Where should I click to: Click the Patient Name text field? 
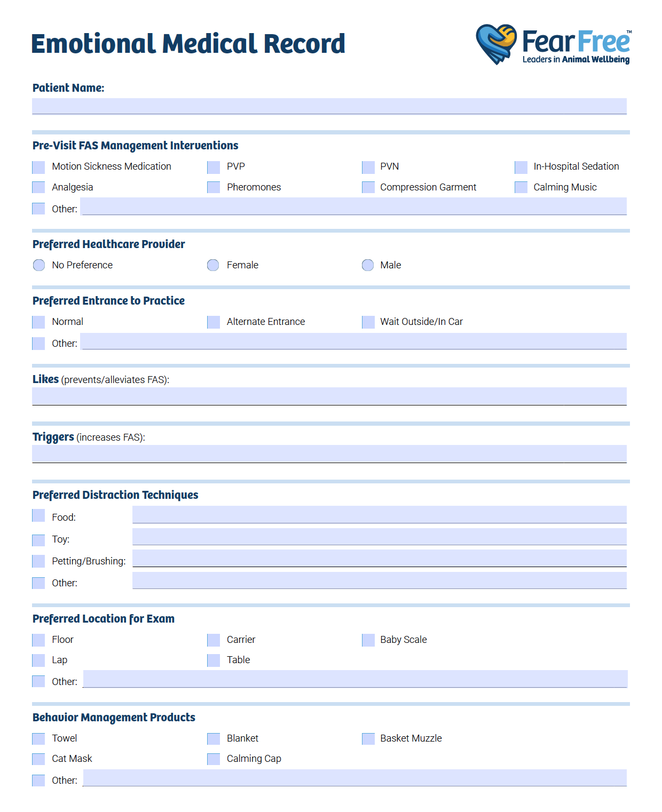pos(329,106)
